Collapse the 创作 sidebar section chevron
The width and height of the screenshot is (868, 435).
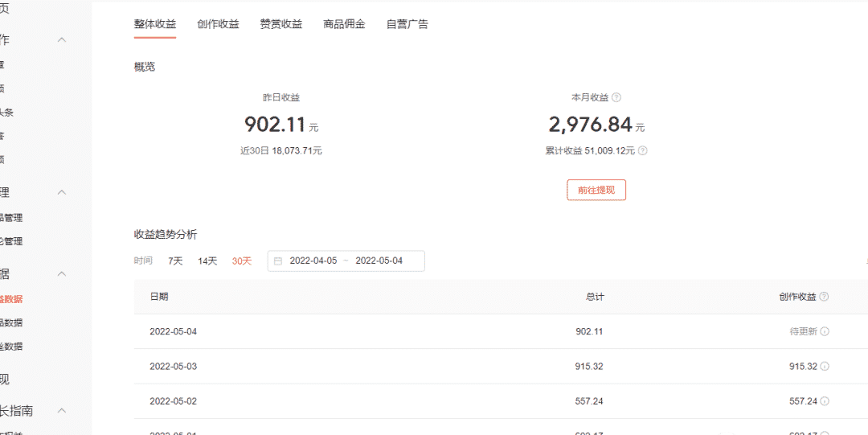62,40
